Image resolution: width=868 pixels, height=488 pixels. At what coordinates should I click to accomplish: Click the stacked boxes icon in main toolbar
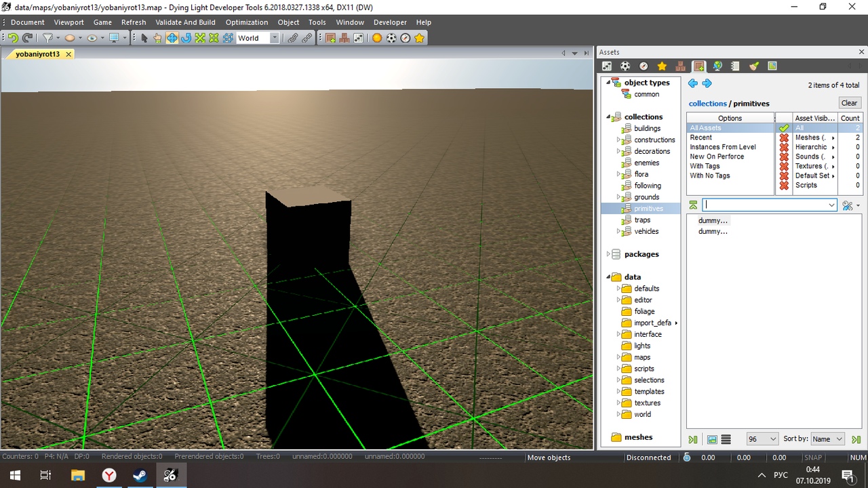click(344, 38)
